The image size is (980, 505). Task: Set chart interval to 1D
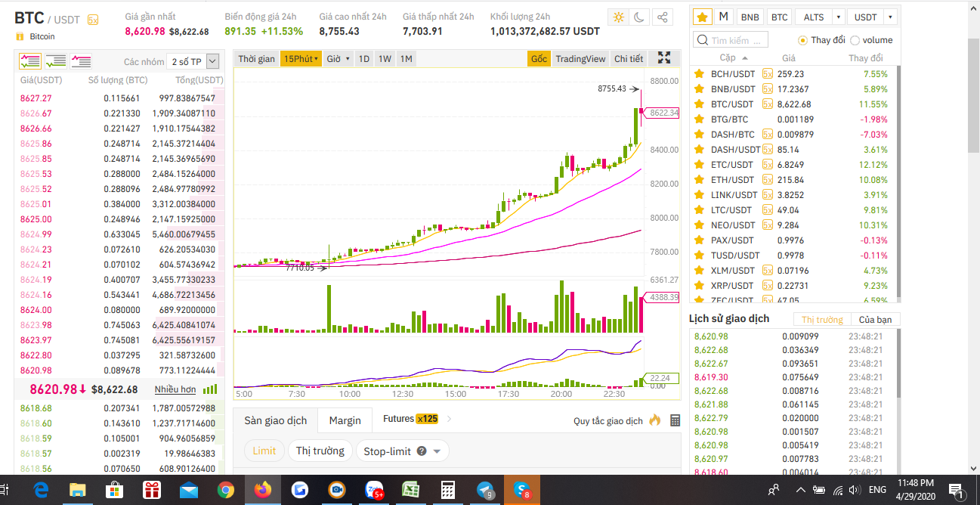pos(364,58)
